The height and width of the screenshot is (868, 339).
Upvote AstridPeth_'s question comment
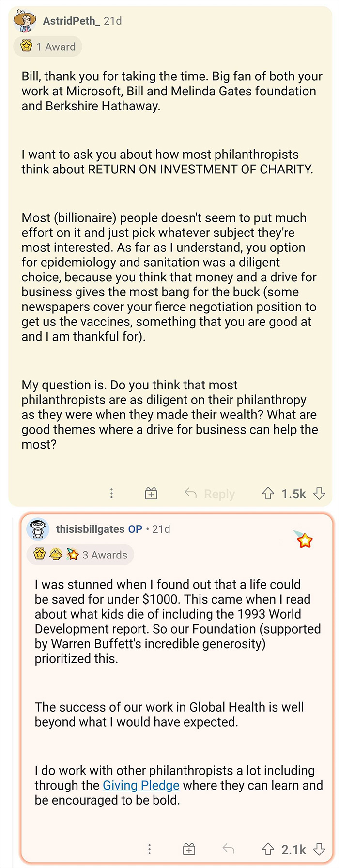coord(268,493)
